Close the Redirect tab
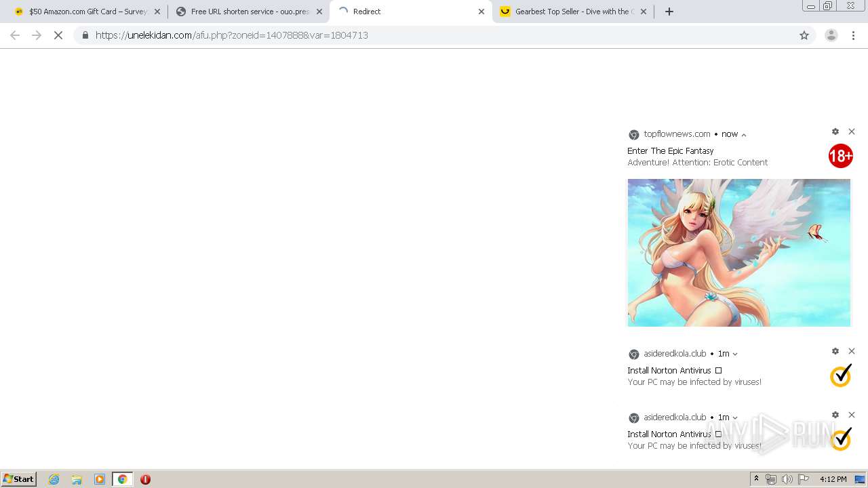The height and width of the screenshot is (488, 868). tap(481, 12)
